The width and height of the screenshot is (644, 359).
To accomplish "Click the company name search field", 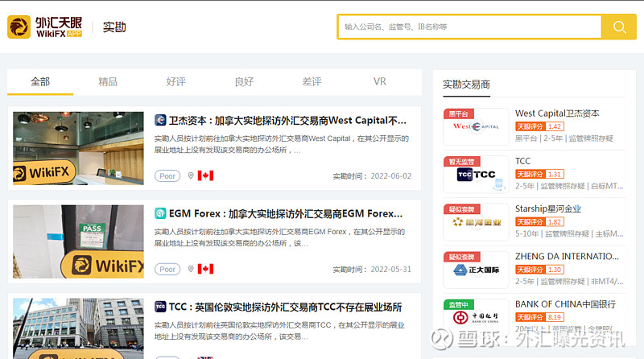I will point(469,27).
